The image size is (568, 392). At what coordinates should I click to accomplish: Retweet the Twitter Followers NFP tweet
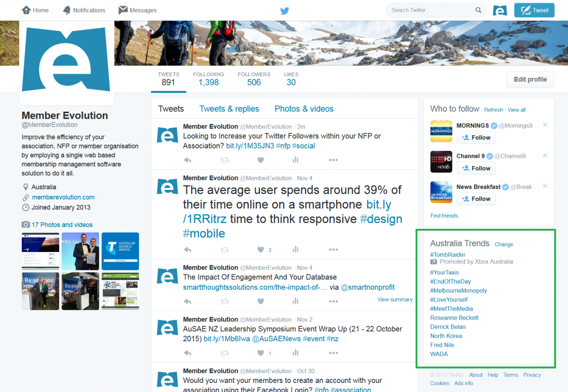(224, 160)
